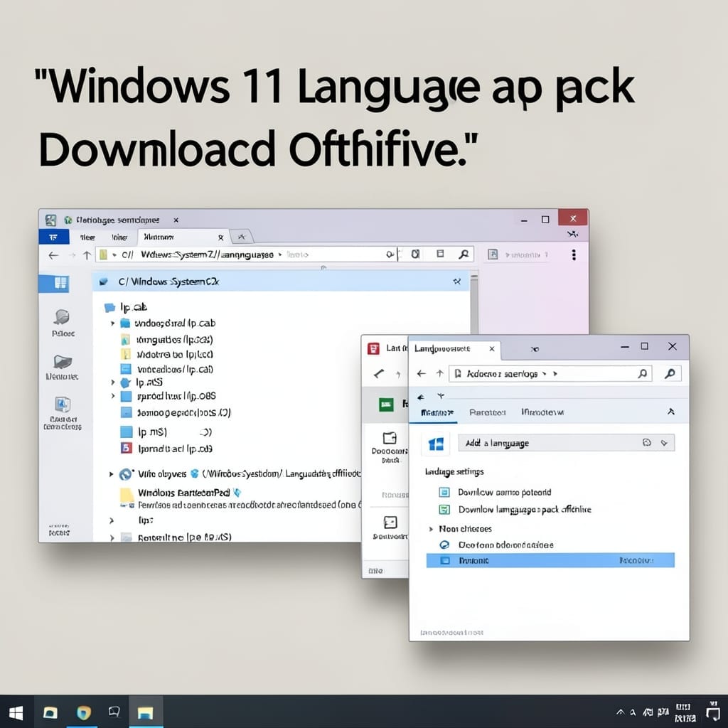
Task: Select the middle ribbon tab in the front window
Action: tap(488, 412)
